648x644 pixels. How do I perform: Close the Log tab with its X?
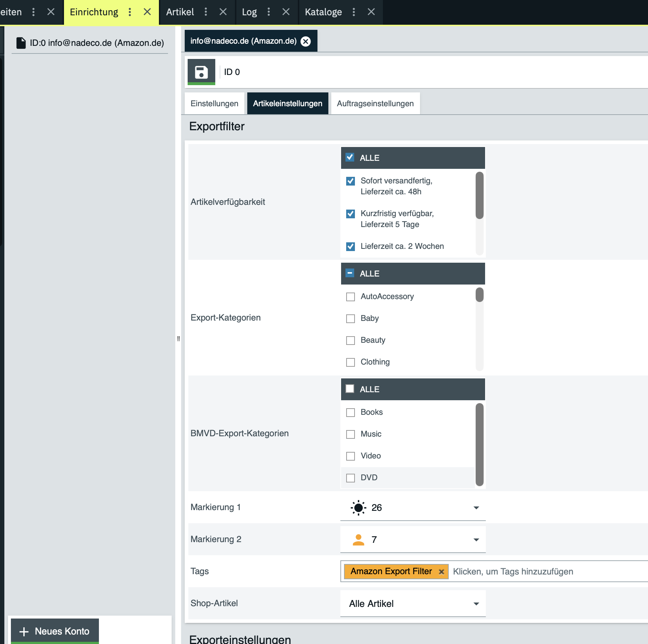[286, 12]
